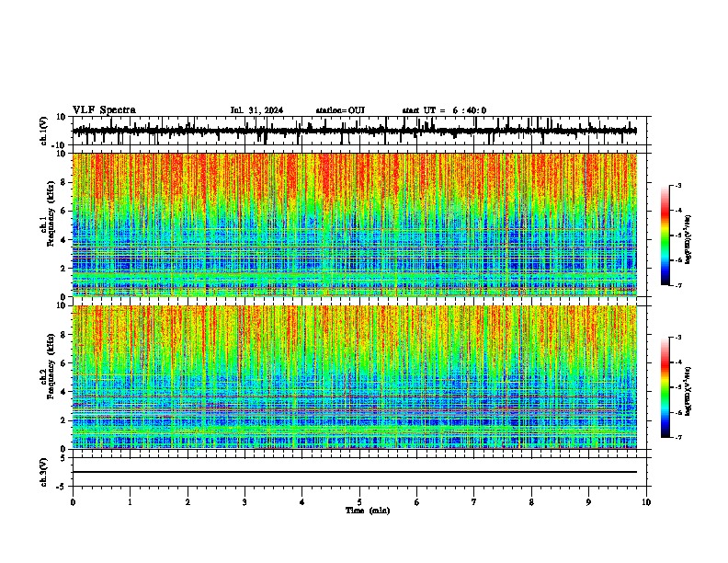This screenshot has height=563, width=728.
Task: Click the '4' kHz tick on ch.1 spectrogram
Action: tap(63, 240)
